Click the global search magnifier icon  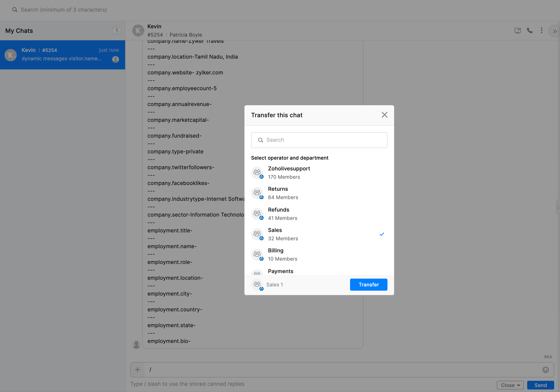click(x=15, y=10)
